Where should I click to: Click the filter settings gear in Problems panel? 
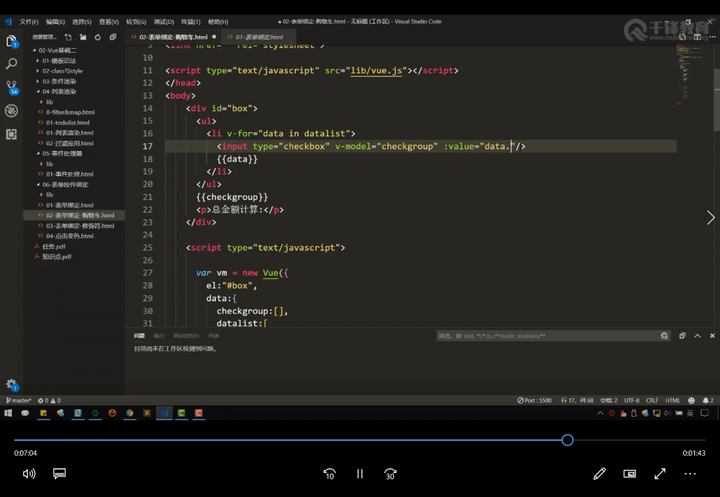pyautogui.click(x=664, y=336)
